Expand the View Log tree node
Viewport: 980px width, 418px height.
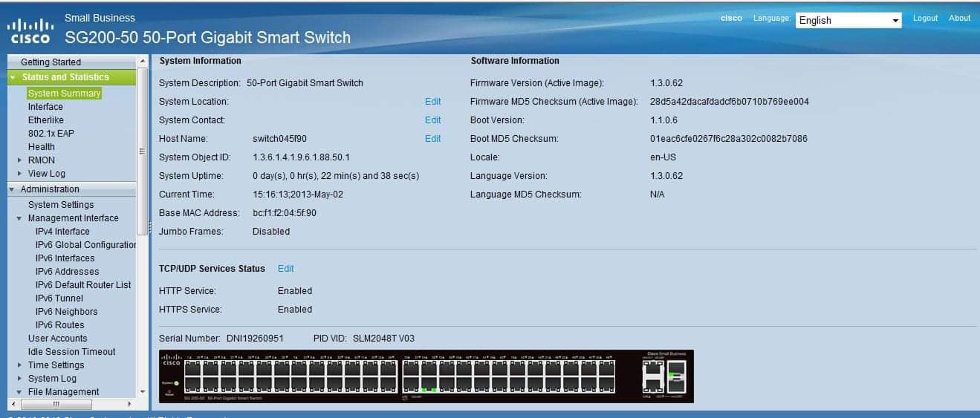(x=20, y=174)
